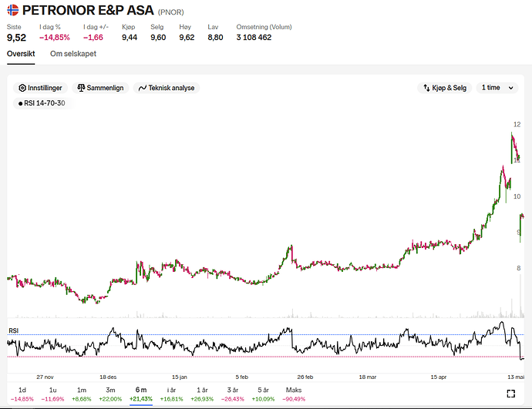Click the PETRONOR E&P ASA heading
The image size is (532, 409).
tap(88, 11)
